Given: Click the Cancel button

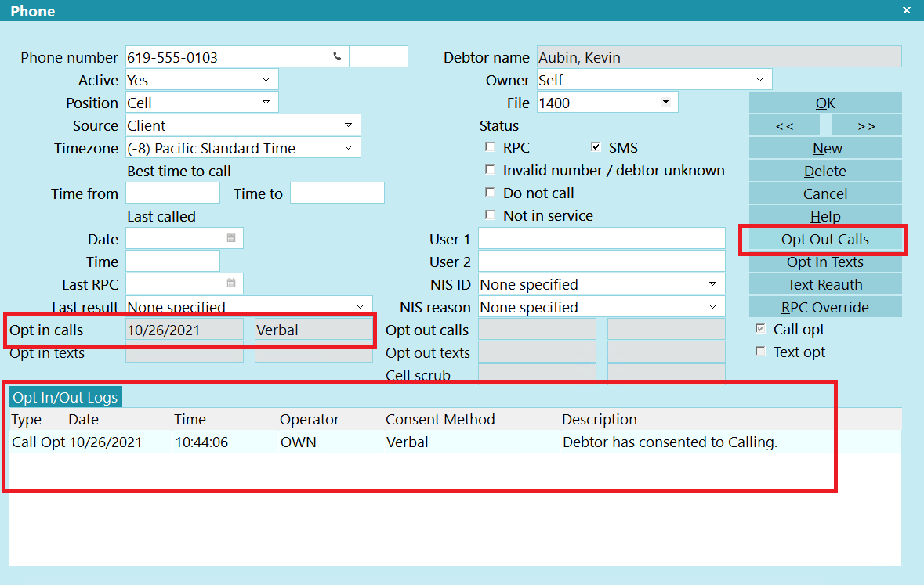Looking at the screenshot, I should [x=825, y=193].
